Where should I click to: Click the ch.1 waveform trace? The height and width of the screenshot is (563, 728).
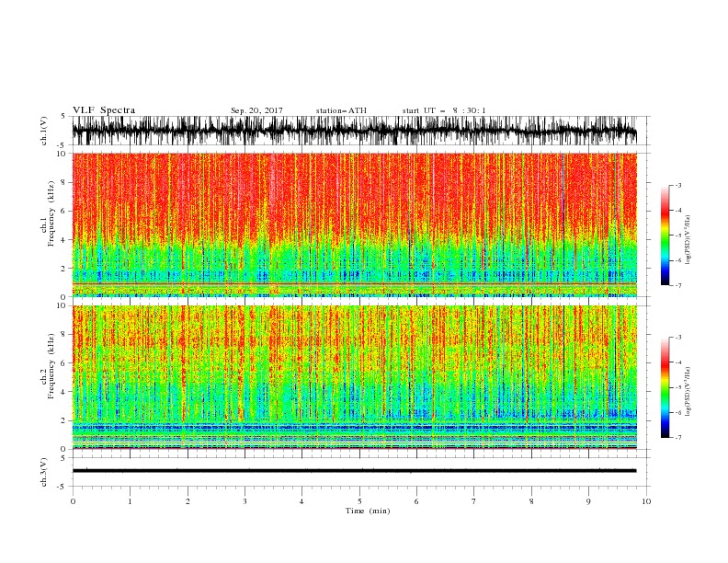tap(354, 131)
